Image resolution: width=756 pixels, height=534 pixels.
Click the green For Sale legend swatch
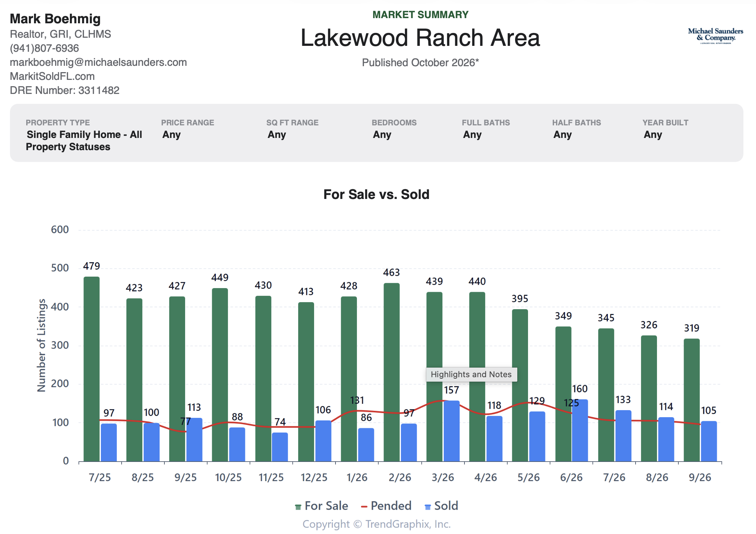[x=298, y=507]
